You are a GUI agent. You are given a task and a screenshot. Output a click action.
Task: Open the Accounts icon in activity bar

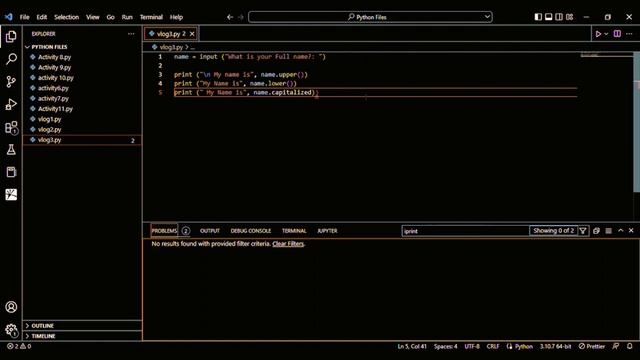click(x=11, y=307)
